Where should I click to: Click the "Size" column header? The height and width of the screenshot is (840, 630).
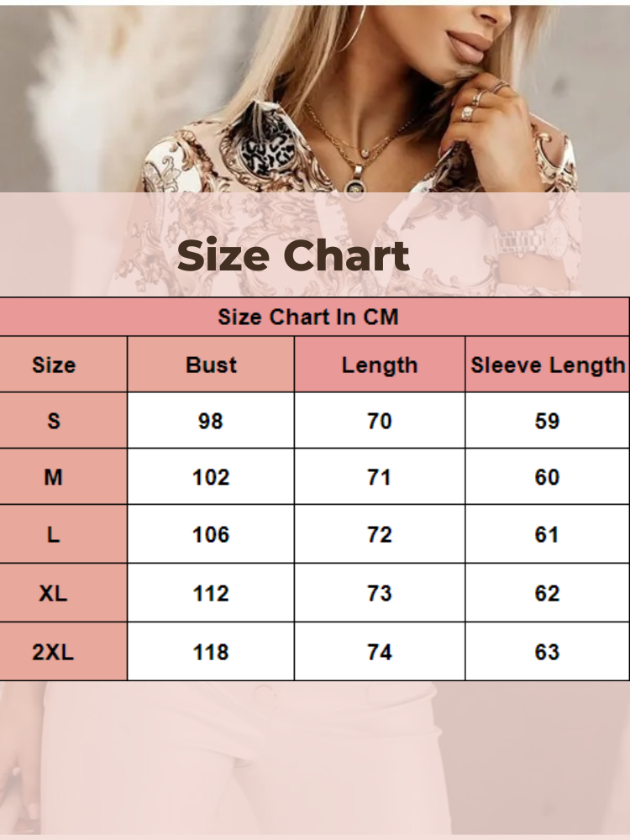pos(54,365)
